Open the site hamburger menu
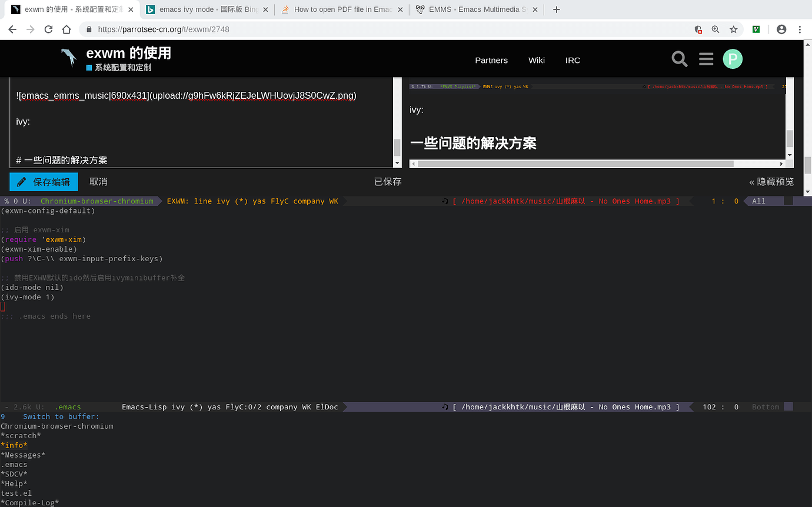 [706, 59]
